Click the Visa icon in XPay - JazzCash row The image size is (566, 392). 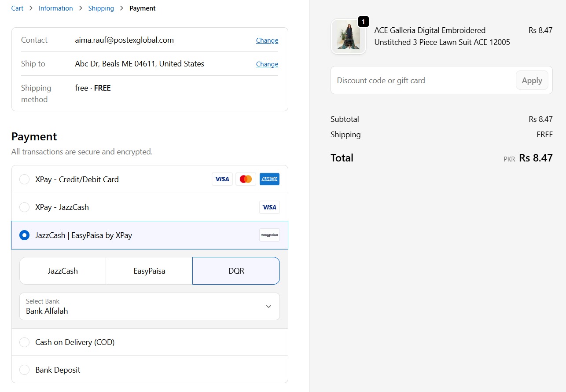pos(269,207)
